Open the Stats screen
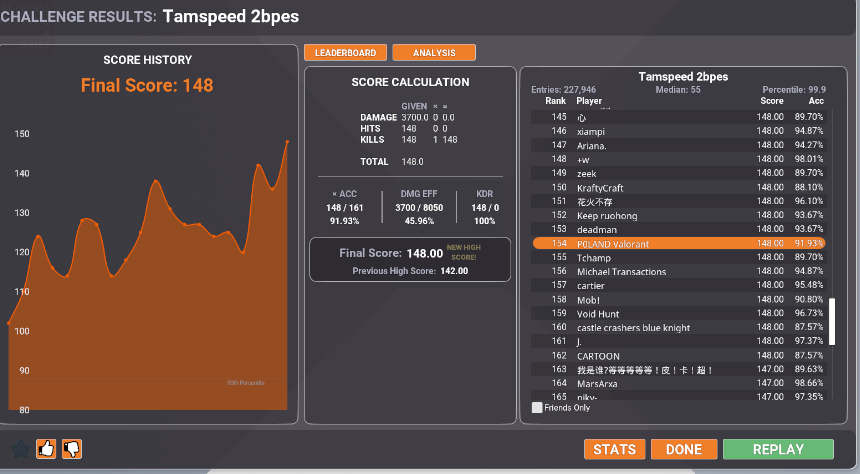 pos(614,449)
